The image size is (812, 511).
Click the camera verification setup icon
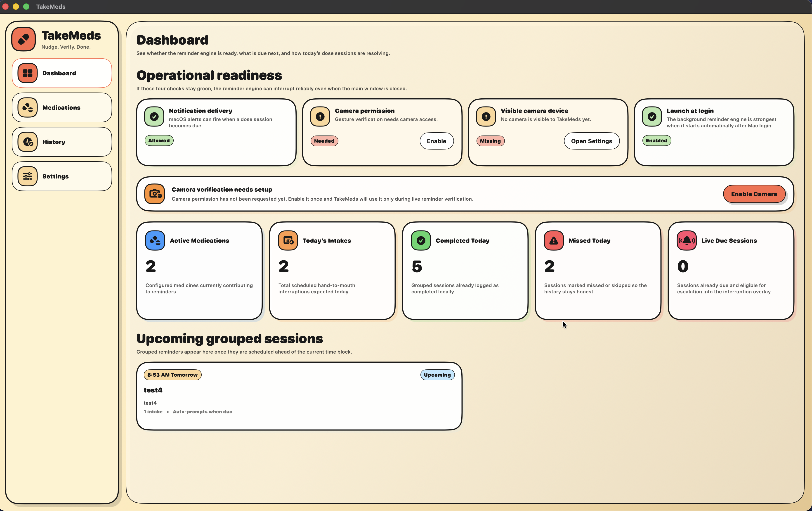point(155,194)
